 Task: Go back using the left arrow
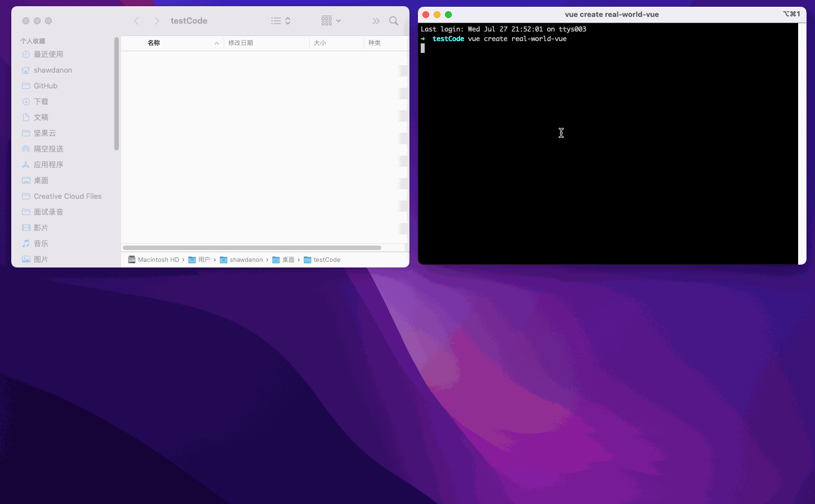pos(136,21)
